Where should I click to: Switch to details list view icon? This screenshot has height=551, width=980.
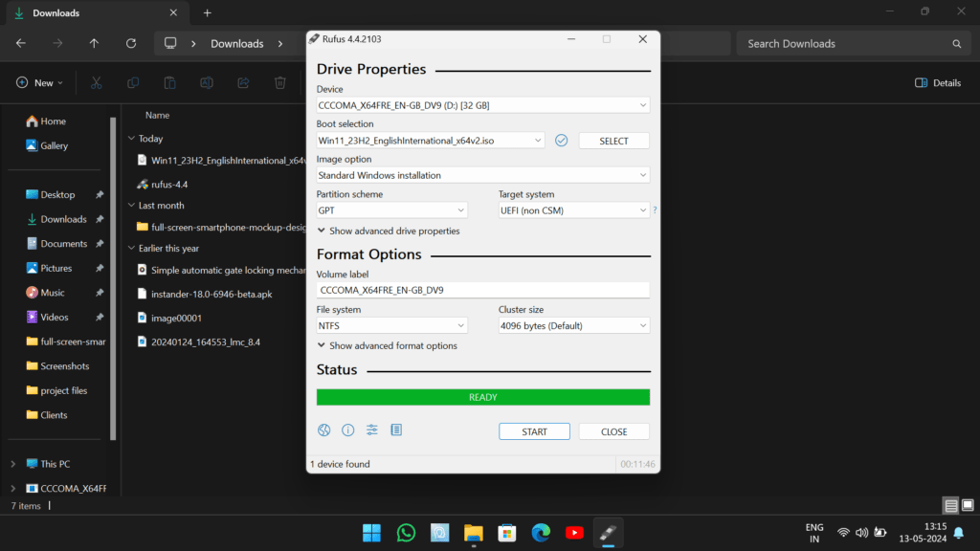click(x=950, y=505)
